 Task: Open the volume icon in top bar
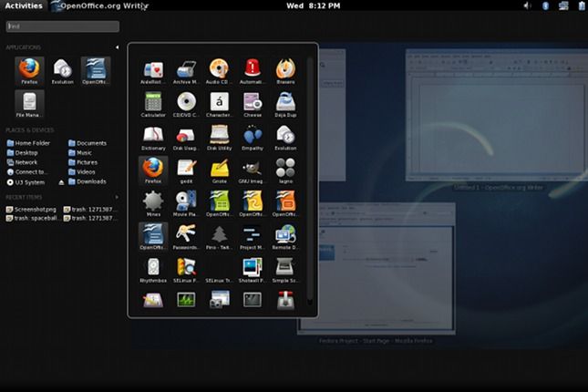tap(527, 5)
